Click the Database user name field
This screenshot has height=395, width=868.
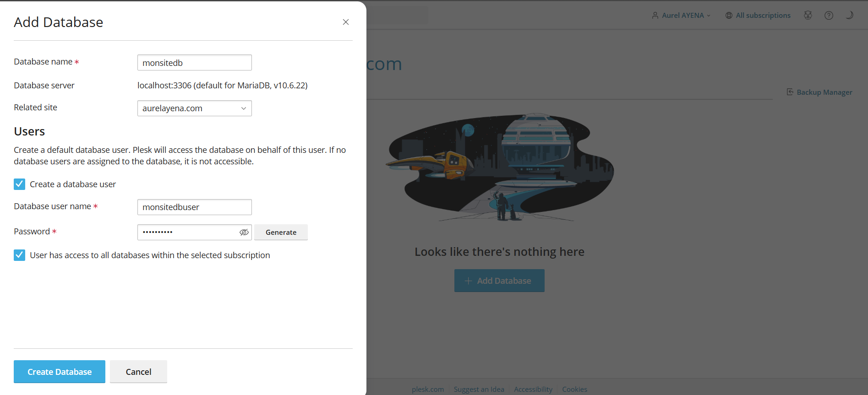(195, 207)
